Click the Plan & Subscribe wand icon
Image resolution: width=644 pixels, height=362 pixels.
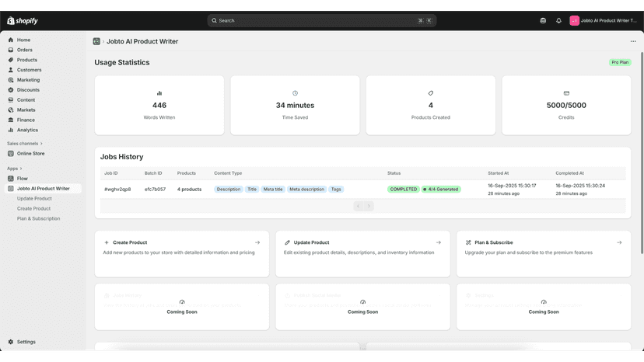click(468, 242)
